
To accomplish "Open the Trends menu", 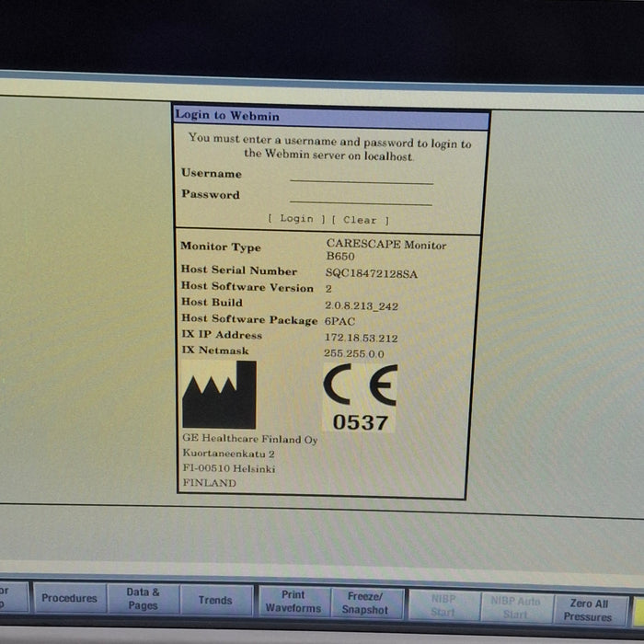I will [x=215, y=600].
